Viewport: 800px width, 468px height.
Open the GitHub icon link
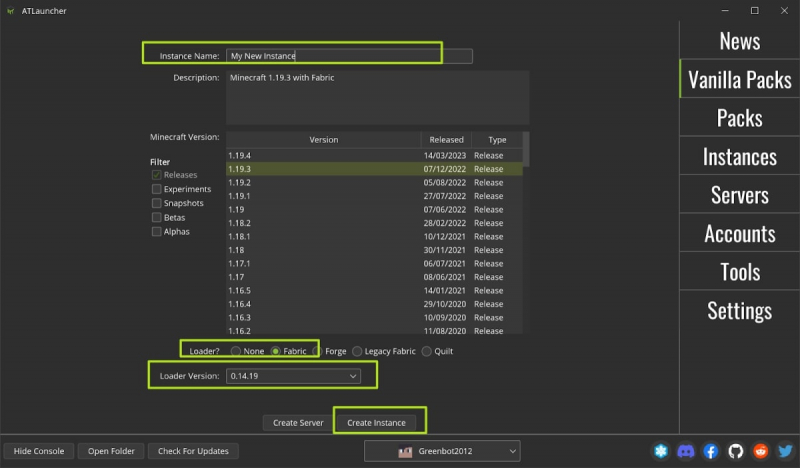736,452
